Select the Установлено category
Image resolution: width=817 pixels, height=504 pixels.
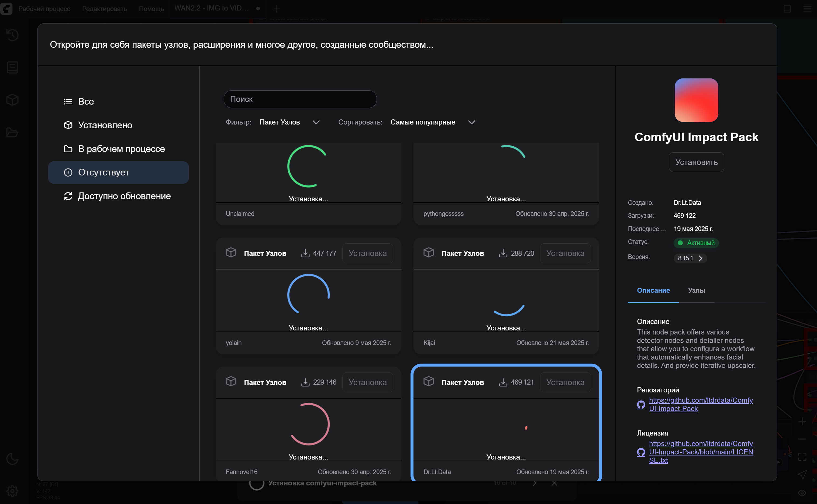105,125
